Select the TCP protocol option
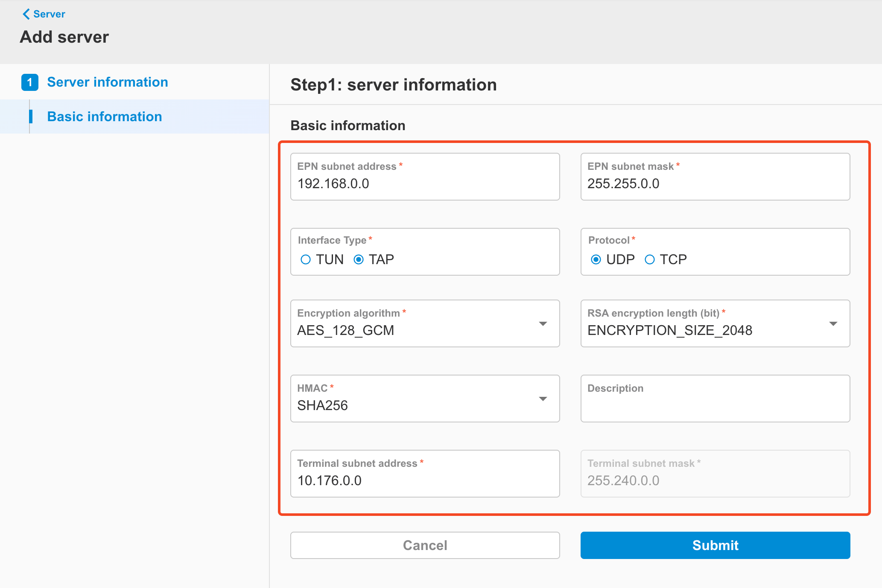The width and height of the screenshot is (882, 588). tap(650, 259)
